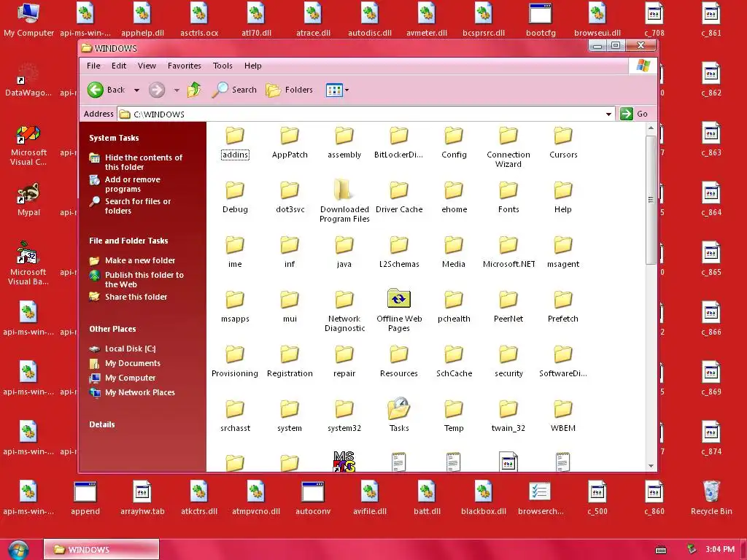Open the Start menu orb

point(18,550)
